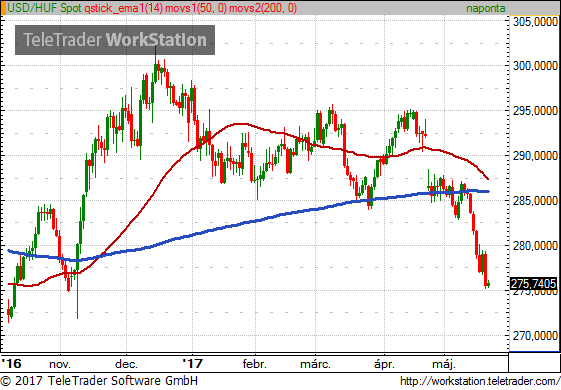Viewport: 561px width, 390px height.
Task: Click the márc. month label
Action: pos(315,364)
